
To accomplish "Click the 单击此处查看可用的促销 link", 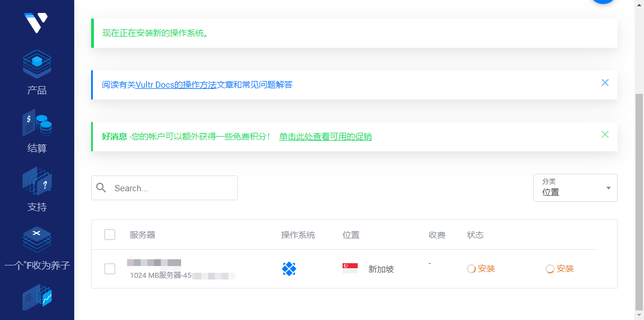I will pyautogui.click(x=325, y=137).
